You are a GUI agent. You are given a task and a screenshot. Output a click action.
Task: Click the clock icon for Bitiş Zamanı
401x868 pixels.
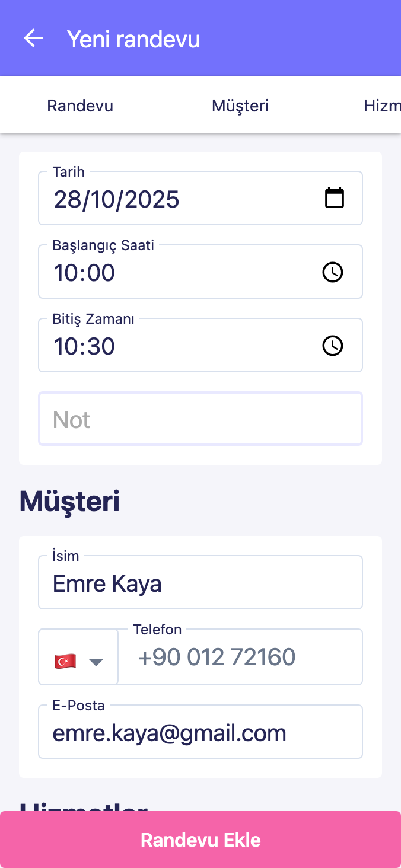click(333, 346)
